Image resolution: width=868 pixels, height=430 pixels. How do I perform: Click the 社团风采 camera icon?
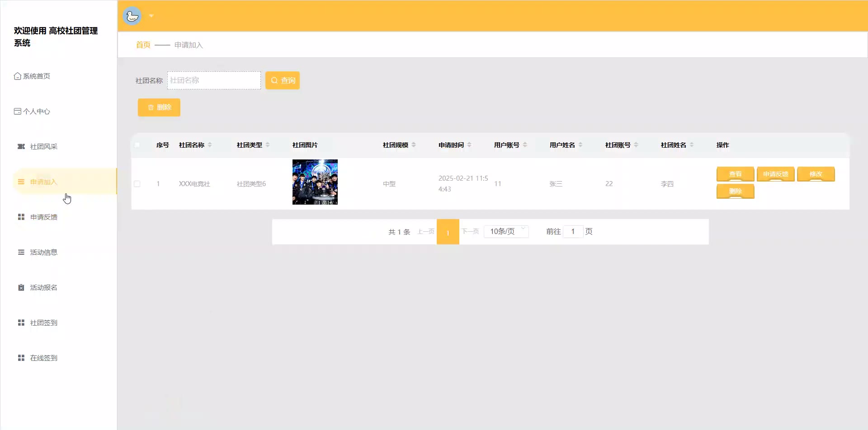tap(21, 147)
